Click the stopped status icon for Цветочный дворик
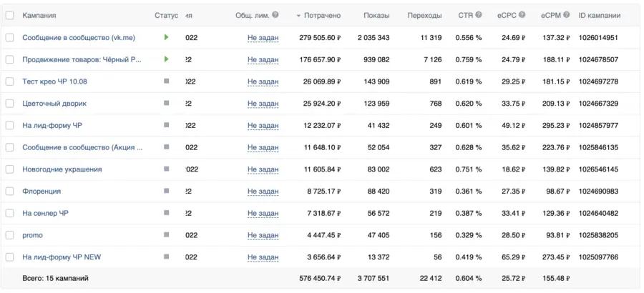Viewport: 644px width, 293px height. click(166, 104)
